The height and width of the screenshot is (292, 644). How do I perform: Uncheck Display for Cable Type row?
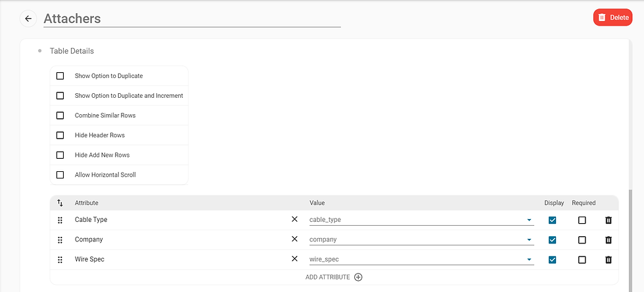[553, 220]
